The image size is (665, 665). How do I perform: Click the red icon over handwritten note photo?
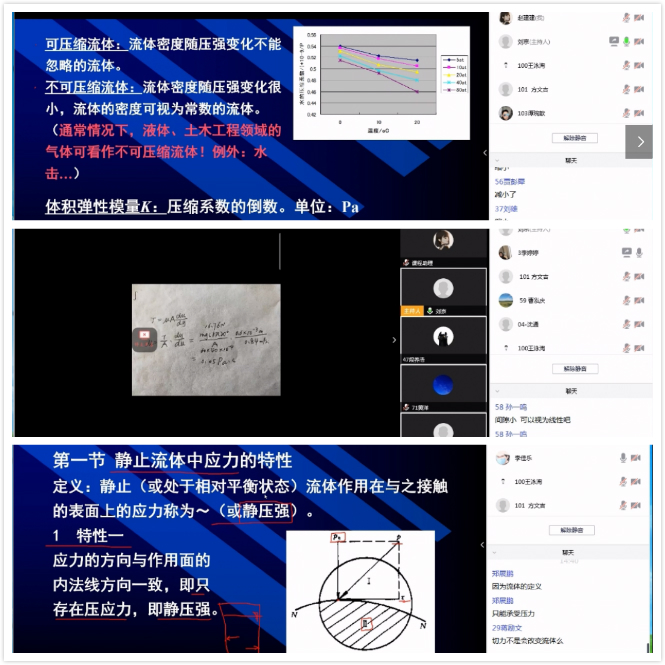point(144,340)
